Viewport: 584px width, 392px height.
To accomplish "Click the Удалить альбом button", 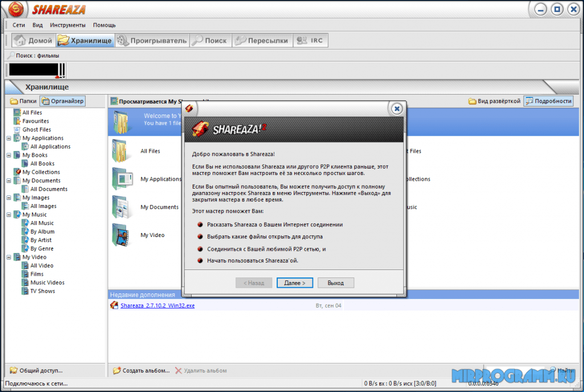I will [201, 370].
